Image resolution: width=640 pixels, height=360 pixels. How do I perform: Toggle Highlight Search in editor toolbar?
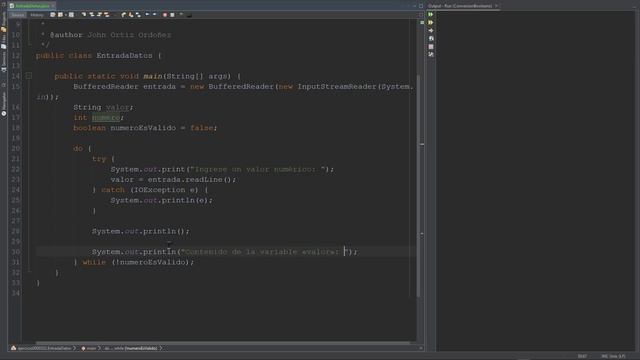[x=107, y=15]
